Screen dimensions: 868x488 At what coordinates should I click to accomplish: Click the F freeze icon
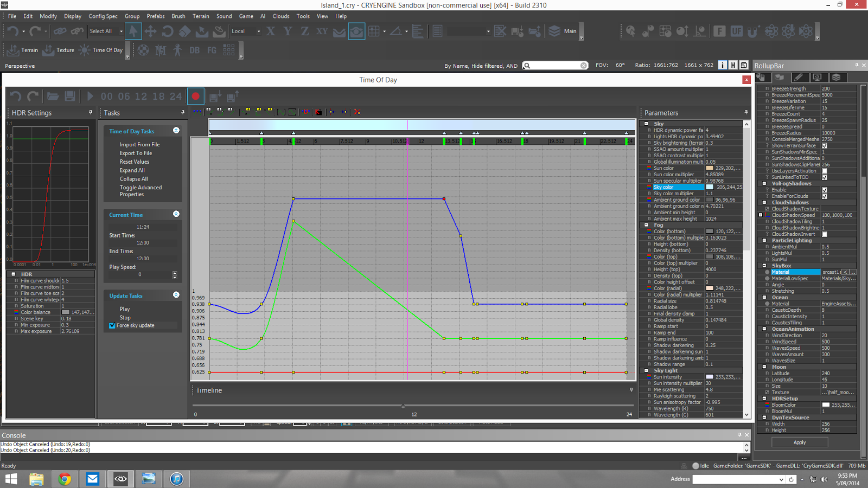[719, 31]
